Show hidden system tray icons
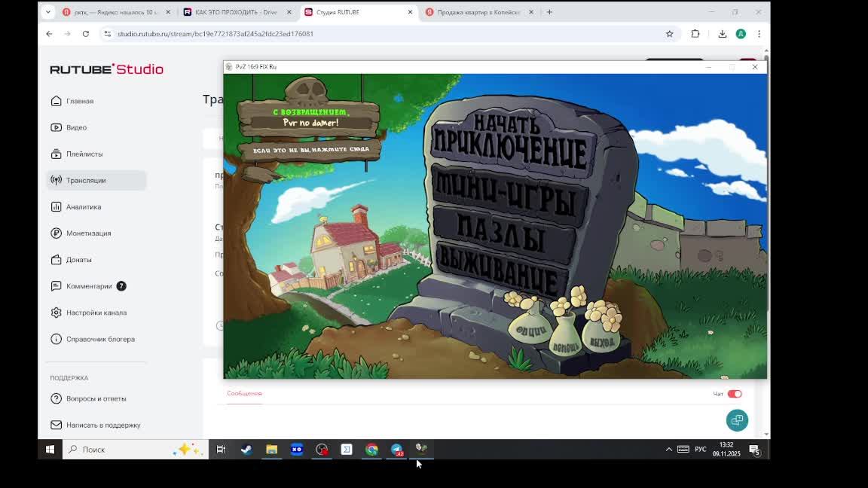 pos(669,450)
